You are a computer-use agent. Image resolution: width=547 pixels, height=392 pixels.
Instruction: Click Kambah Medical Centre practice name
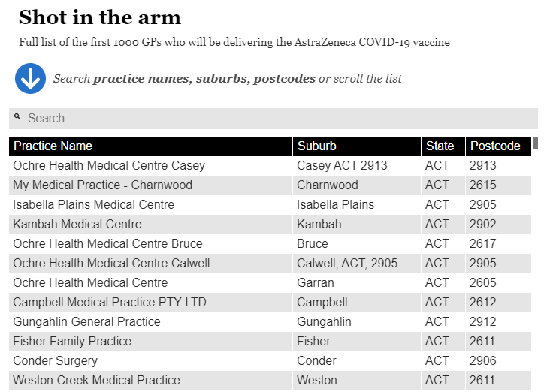[x=77, y=225]
